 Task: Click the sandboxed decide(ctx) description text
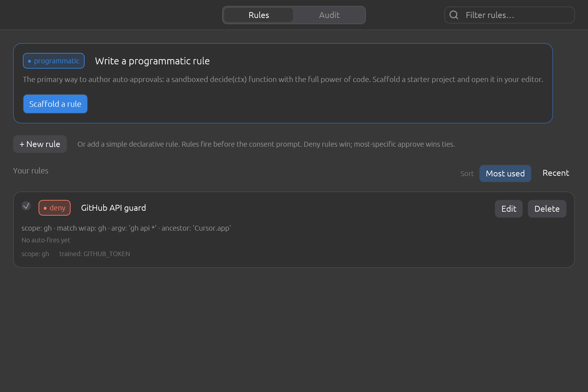tap(283, 79)
